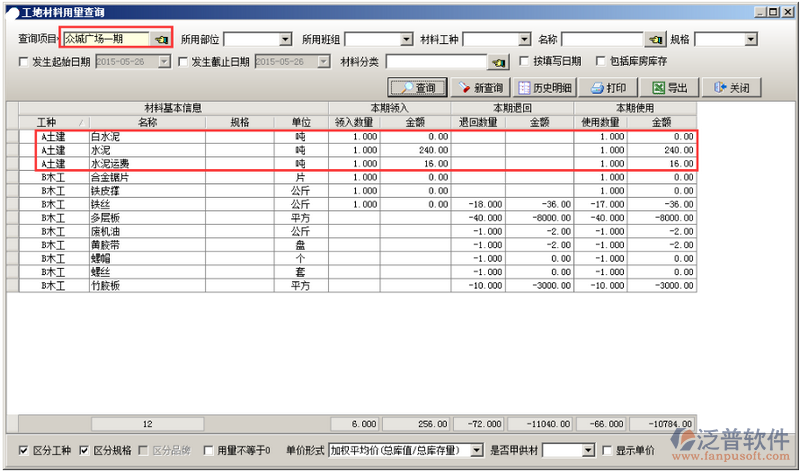Click the 关闭 close button
This screenshot has height=472, width=800.
731,88
